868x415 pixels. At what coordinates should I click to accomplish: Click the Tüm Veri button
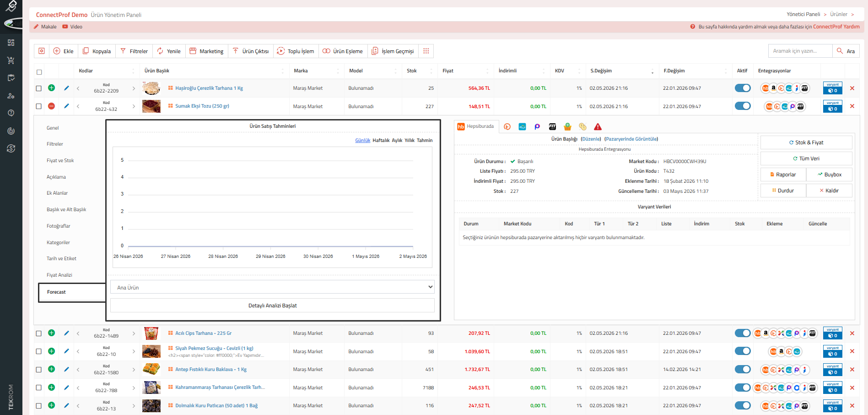point(806,158)
